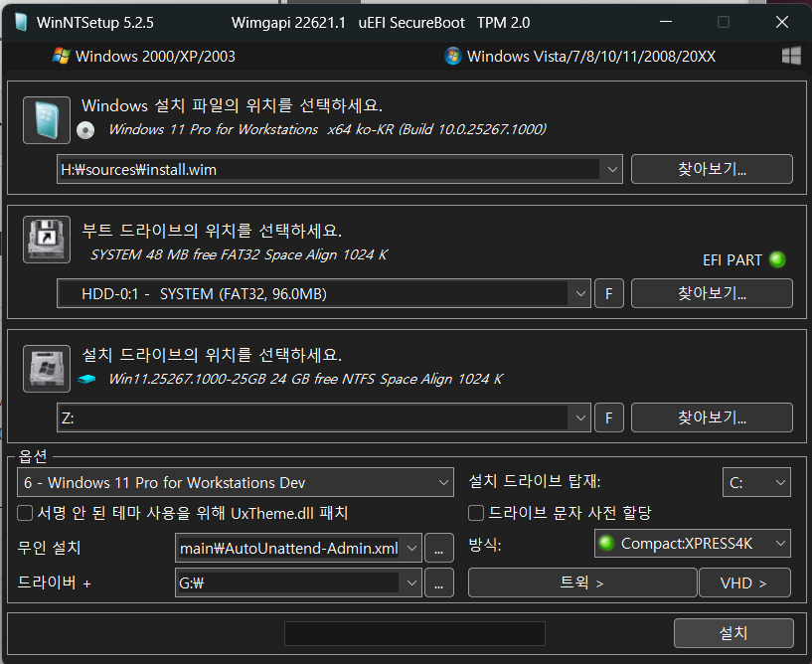Click the 설치 드라이브 탑재: label
Image resolution: width=812 pixels, height=664 pixels.
(x=535, y=481)
